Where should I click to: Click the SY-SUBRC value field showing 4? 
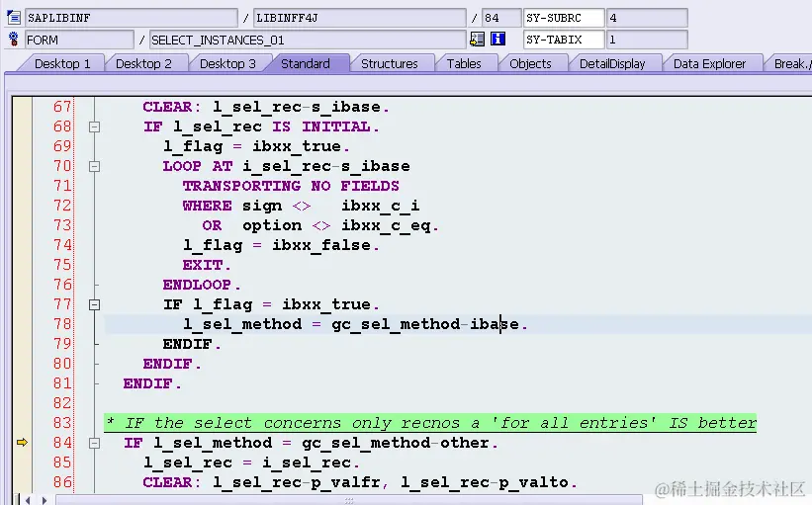[x=647, y=18]
